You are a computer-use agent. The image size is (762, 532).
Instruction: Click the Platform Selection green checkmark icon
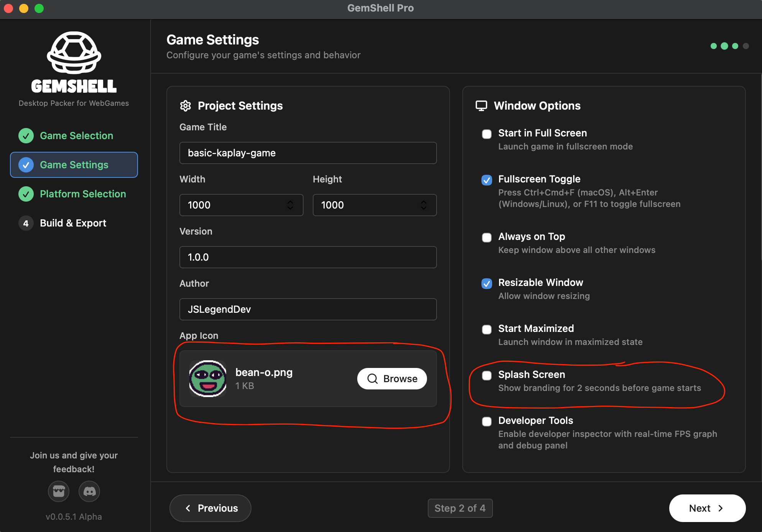tap(26, 194)
